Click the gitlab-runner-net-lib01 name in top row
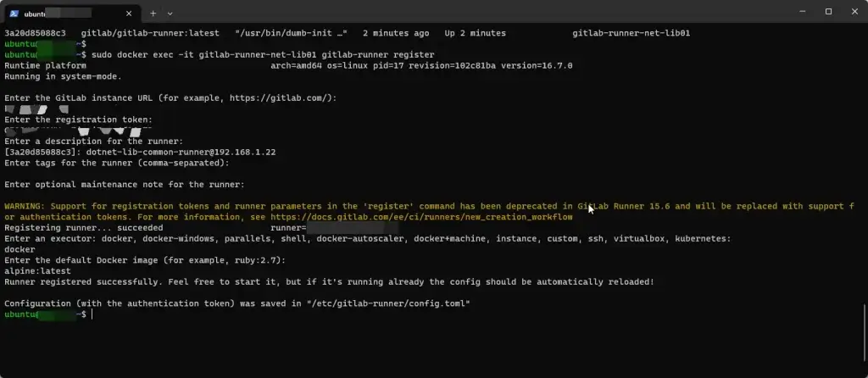The width and height of the screenshot is (868, 378). coord(631,33)
